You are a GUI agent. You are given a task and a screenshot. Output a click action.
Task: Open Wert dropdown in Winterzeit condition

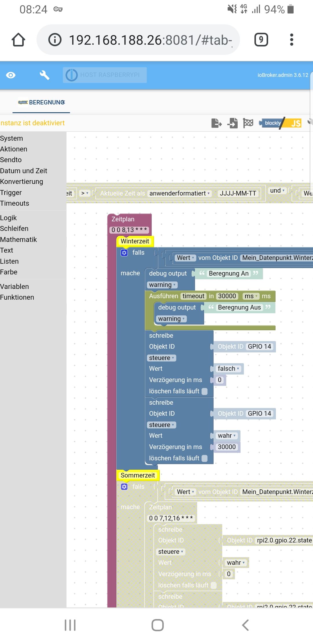(x=185, y=258)
